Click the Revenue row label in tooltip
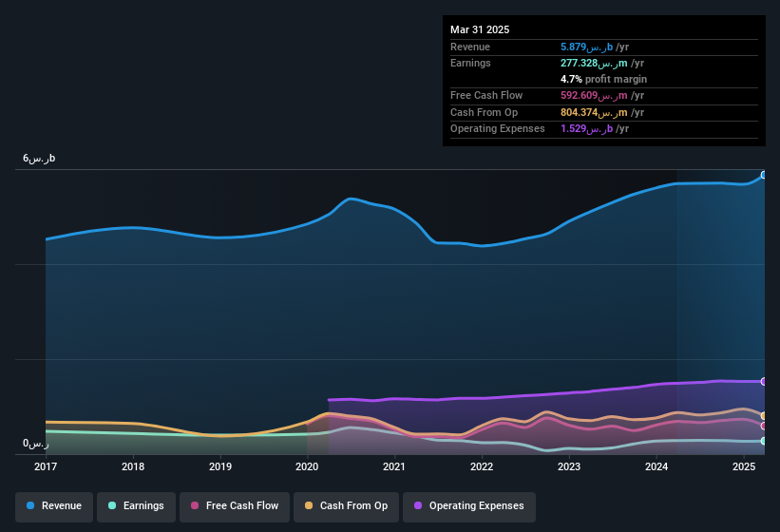The image size is (780, 532). 470,47
